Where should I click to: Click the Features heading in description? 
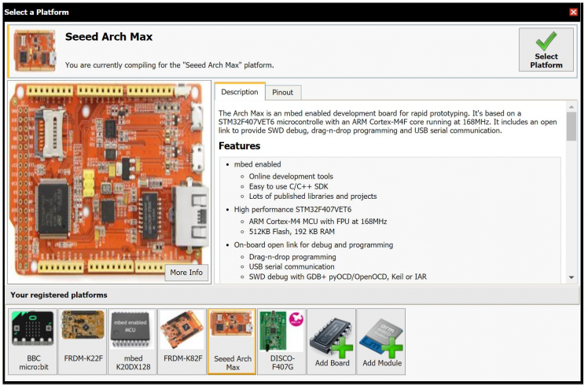[x=240, y=146]
